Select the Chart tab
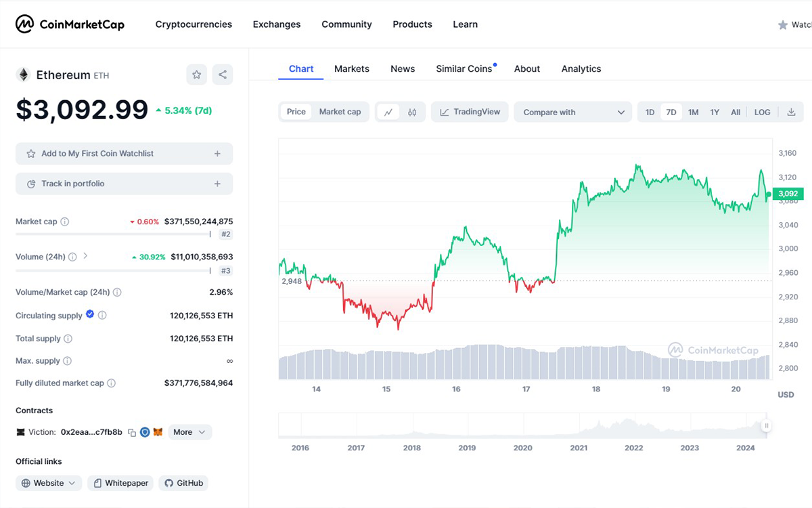Screen dimensions: 812x508 point(301,68)
